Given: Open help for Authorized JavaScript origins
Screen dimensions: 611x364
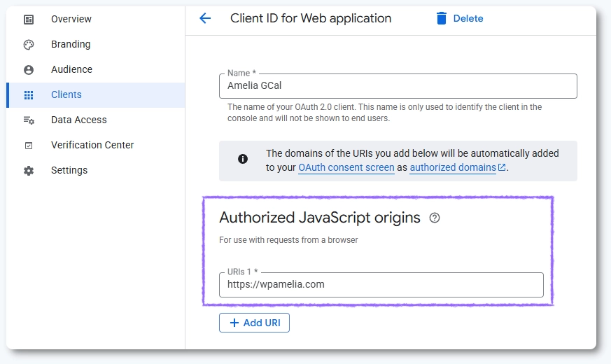Looking at the screenshot, I should [435, 218].
